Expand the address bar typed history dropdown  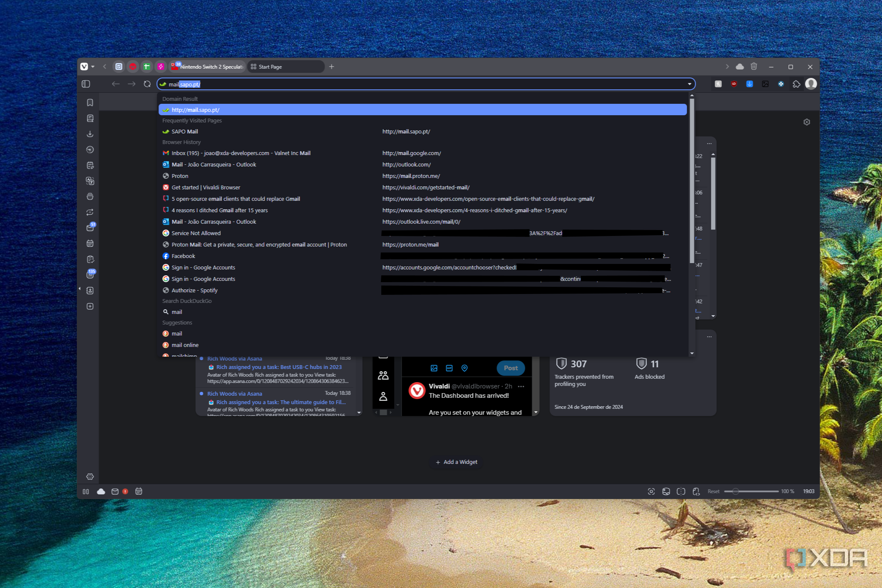689,84
